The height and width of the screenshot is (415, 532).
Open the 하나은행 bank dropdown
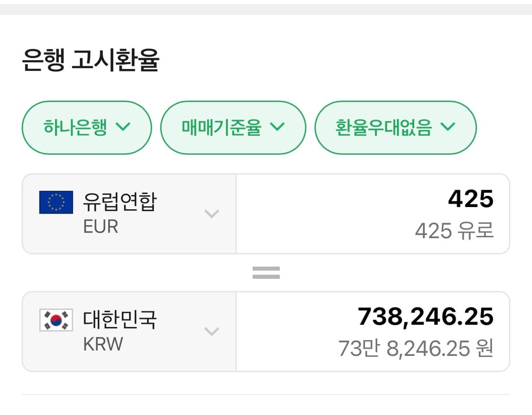tap(87, 127)
